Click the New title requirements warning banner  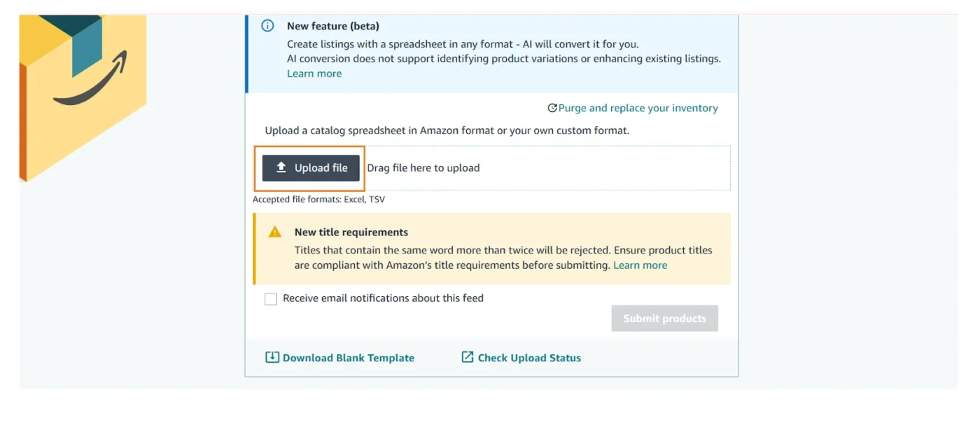pos(490,249)
